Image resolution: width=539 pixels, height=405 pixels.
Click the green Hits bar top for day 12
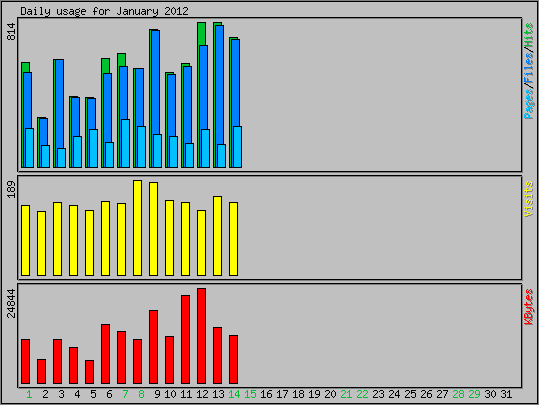202,33
